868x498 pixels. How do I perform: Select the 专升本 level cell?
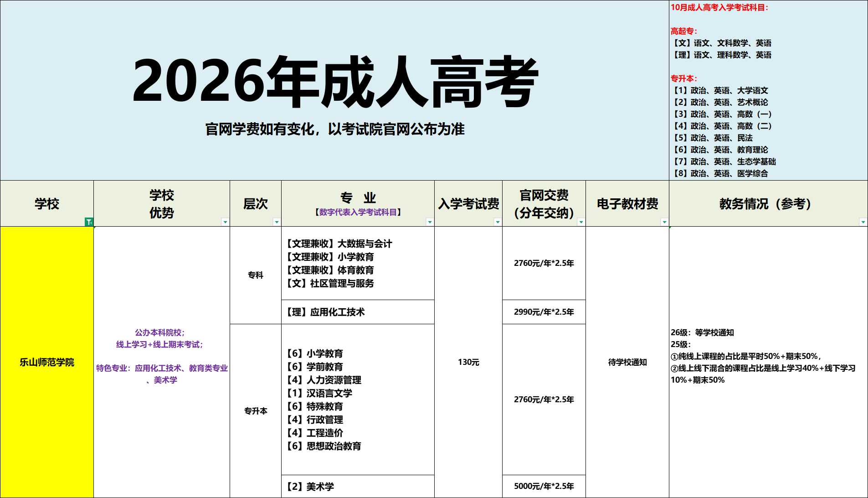pos(256,411)
